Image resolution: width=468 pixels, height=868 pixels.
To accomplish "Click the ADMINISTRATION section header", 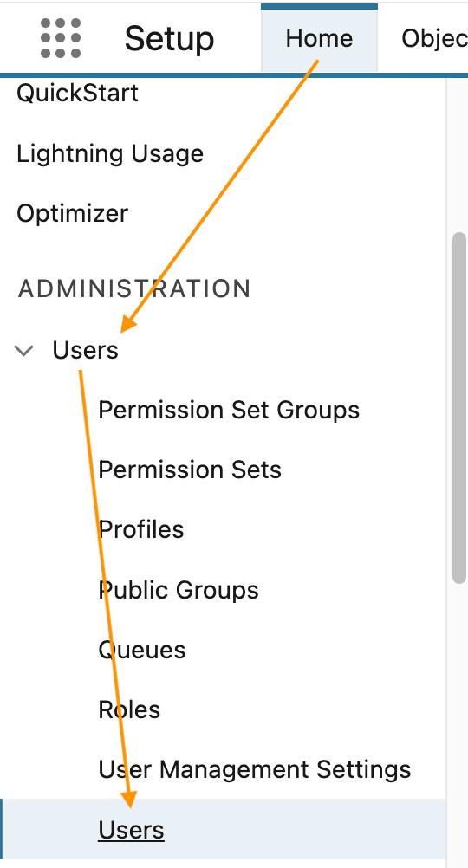I will pyautogui.click(x=134, y=289).
